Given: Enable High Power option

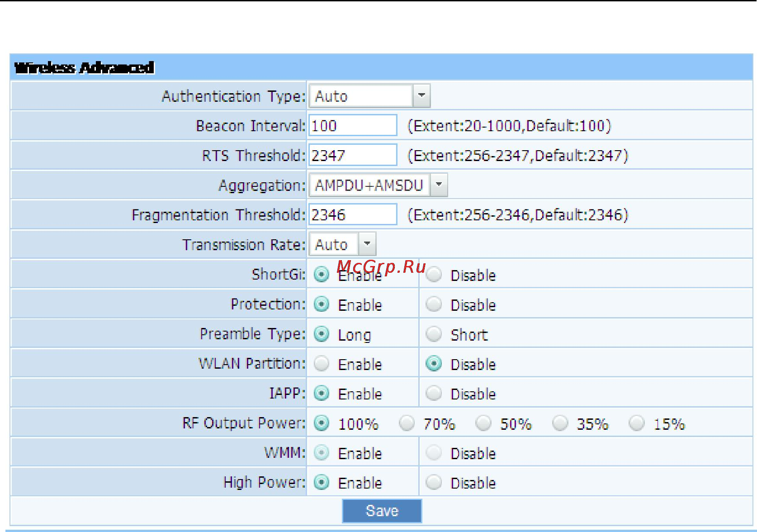Looking at the screenshot, I should pyautogui.click(x=322, y=482).
